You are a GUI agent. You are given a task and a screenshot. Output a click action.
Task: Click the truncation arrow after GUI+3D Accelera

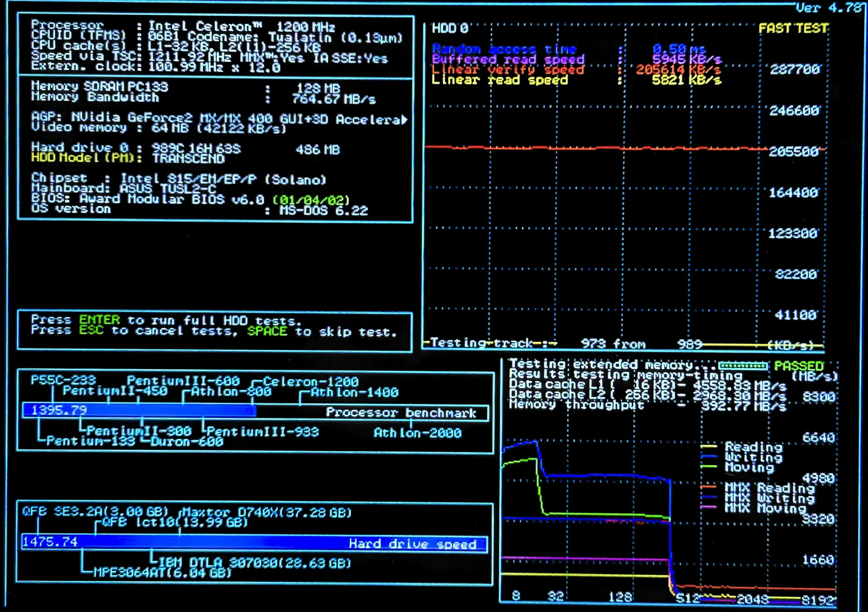404,120
